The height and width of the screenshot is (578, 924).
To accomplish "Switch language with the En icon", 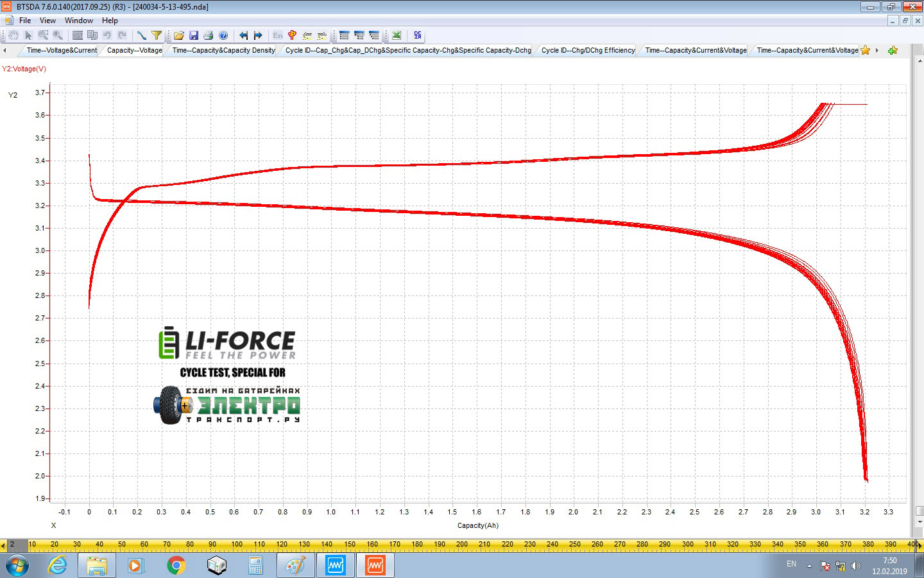I will pyautogui.click(x=278, y=35).
